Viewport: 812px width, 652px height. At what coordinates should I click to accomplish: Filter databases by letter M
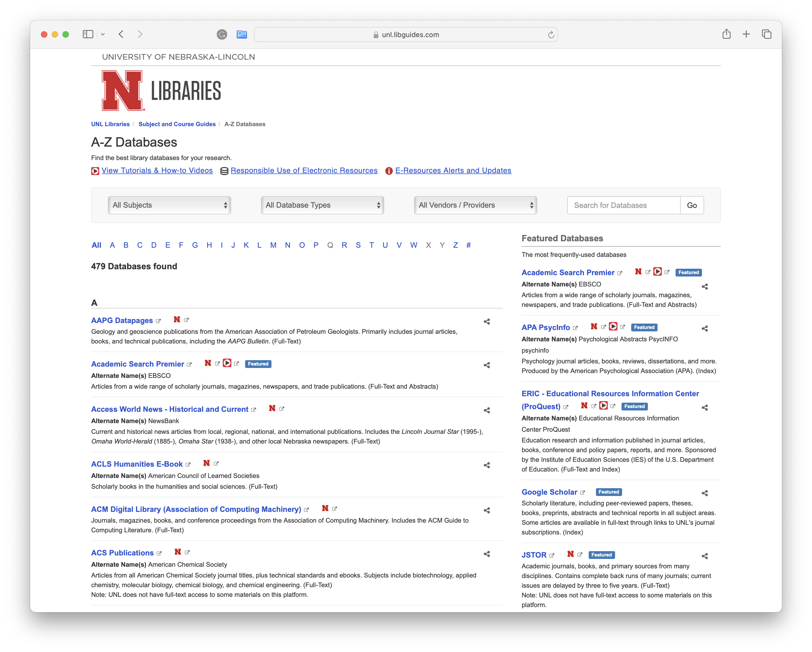[273, 245]
